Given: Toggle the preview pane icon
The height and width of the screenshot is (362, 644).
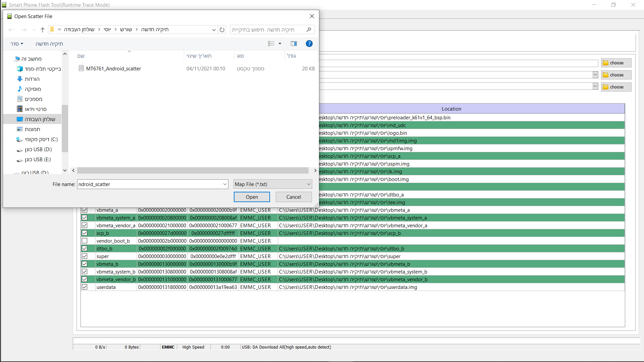Looking at the screenshot, I should tap(294, 44).
